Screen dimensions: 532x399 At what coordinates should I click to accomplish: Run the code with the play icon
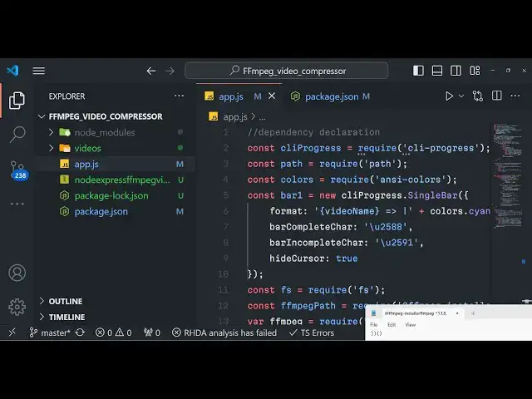tap(449, 96)
